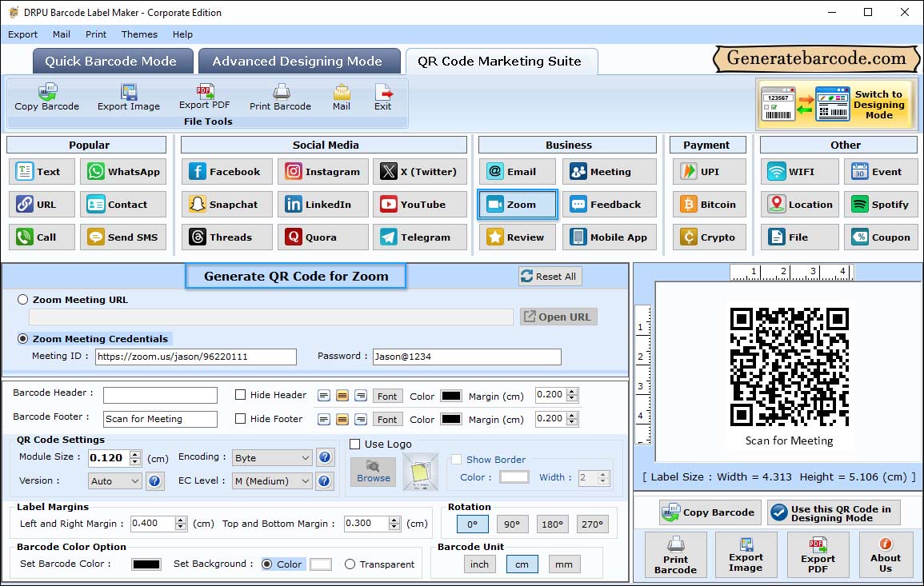Click Switch to Designing Mode
924x586 pixels.
834,104
